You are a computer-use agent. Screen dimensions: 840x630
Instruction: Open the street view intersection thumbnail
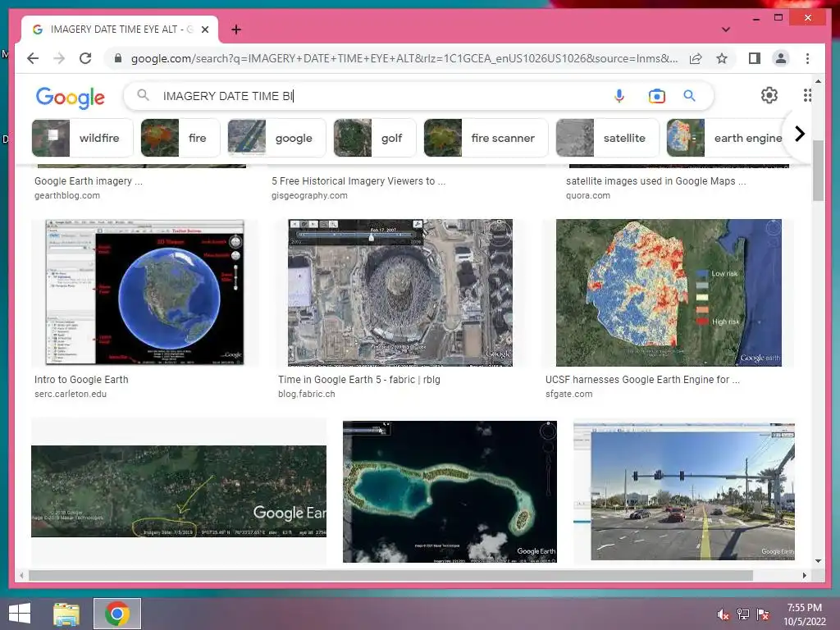click(684, 491)
